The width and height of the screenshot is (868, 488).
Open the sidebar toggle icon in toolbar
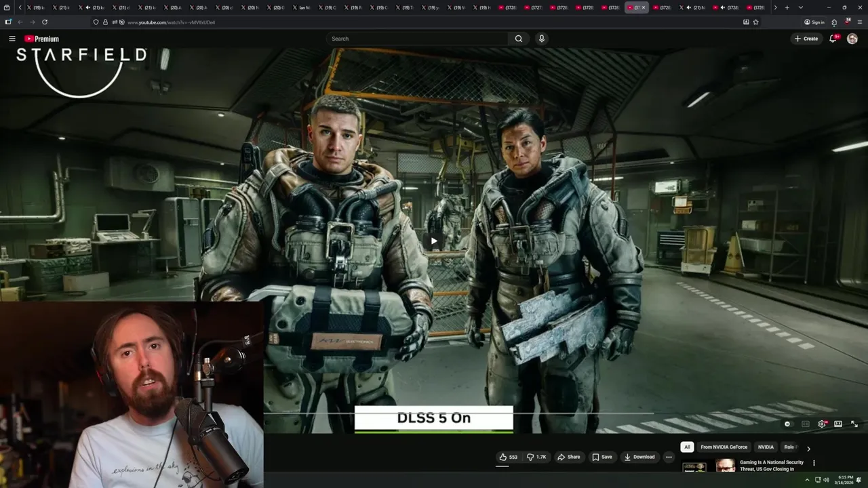[x=8, y=22]
